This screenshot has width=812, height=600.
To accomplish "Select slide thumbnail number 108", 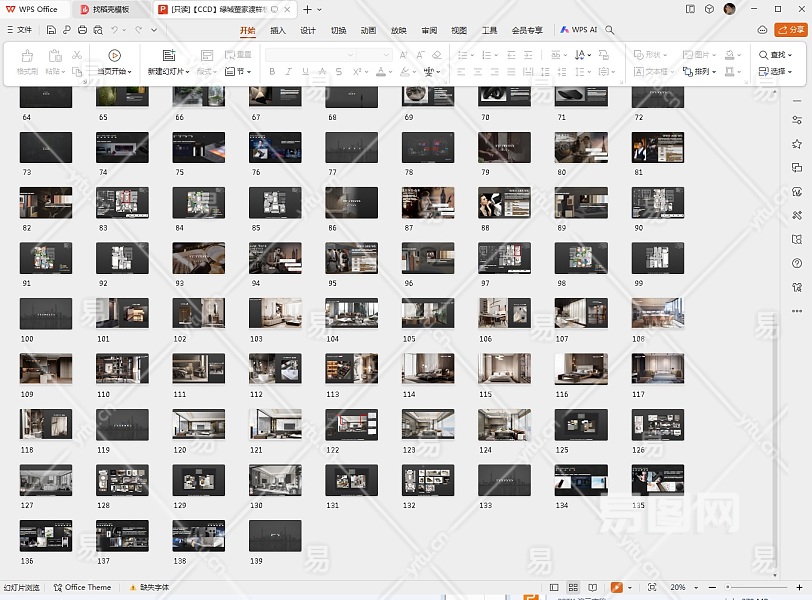I will [657, 314].
